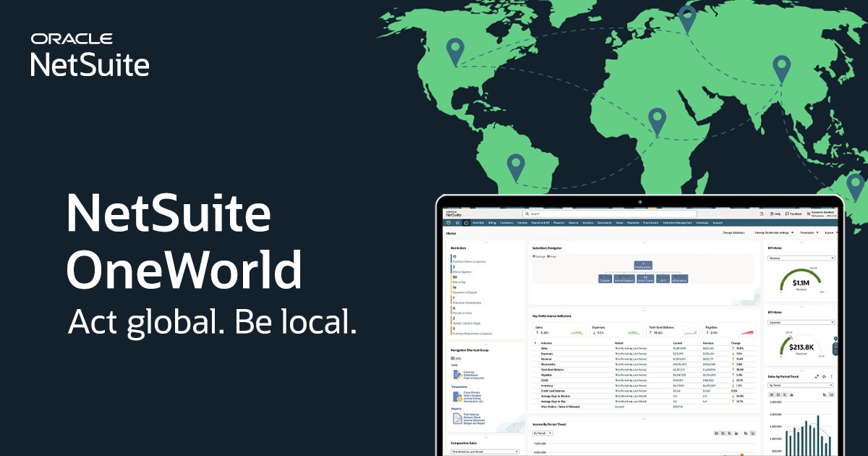Click the create new document icon
Screen dimensions: 868x456
[762, 214]
